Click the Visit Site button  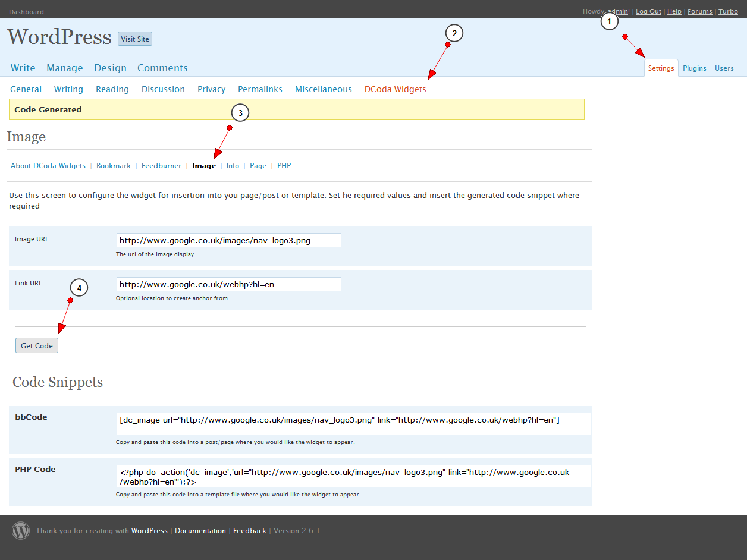(x=135, y=39)
